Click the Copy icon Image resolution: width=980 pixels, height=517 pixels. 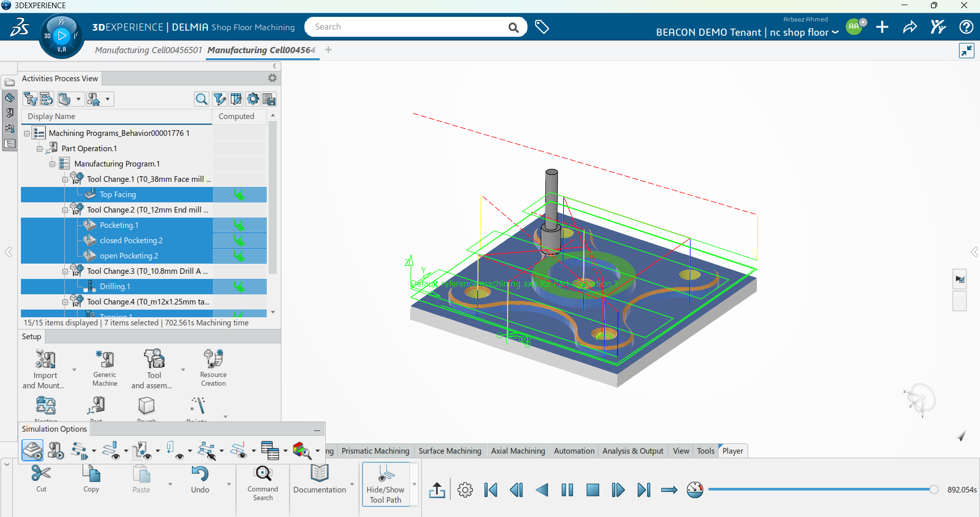[91, 478]
